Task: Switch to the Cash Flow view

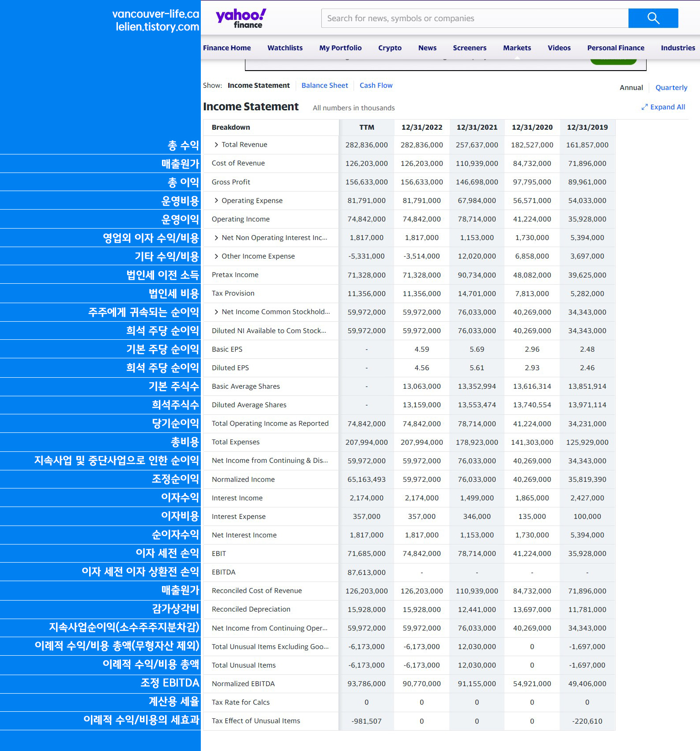Action: pyautogui.click(x=376, y=86)
